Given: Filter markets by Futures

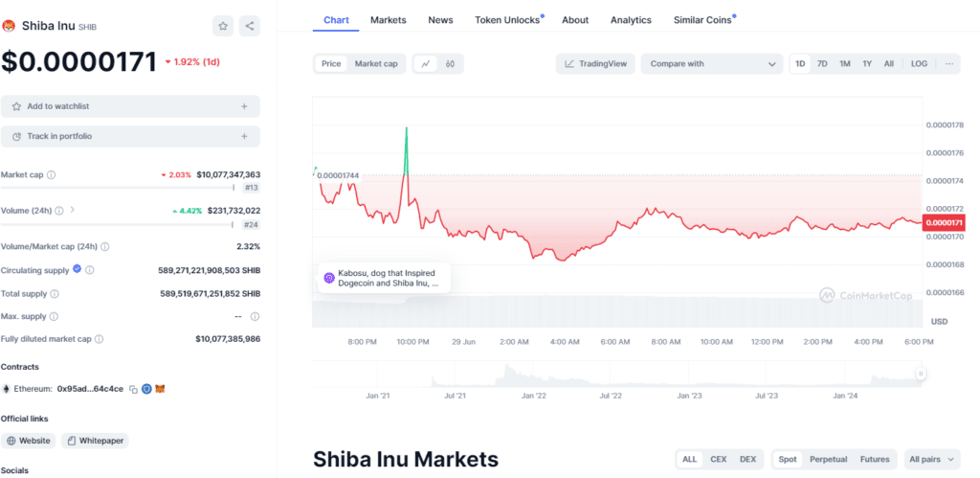Looking at the screenshot, I should click(875, 459).
